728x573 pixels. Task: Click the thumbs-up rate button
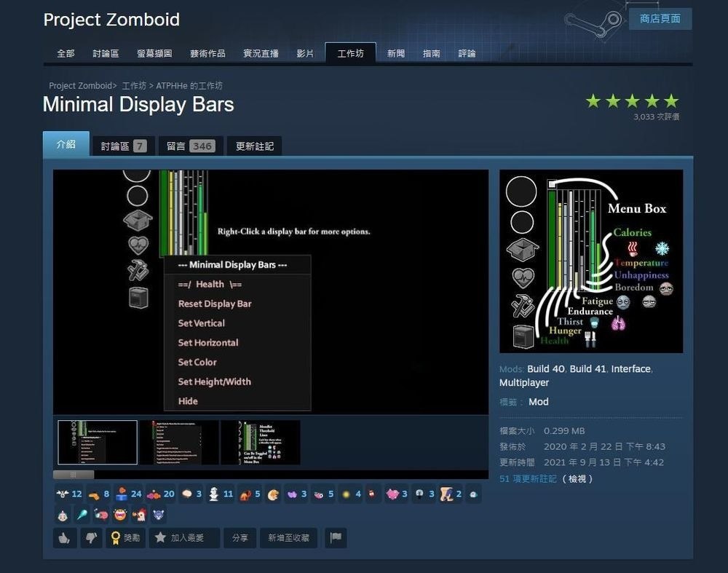pos(65,538)
